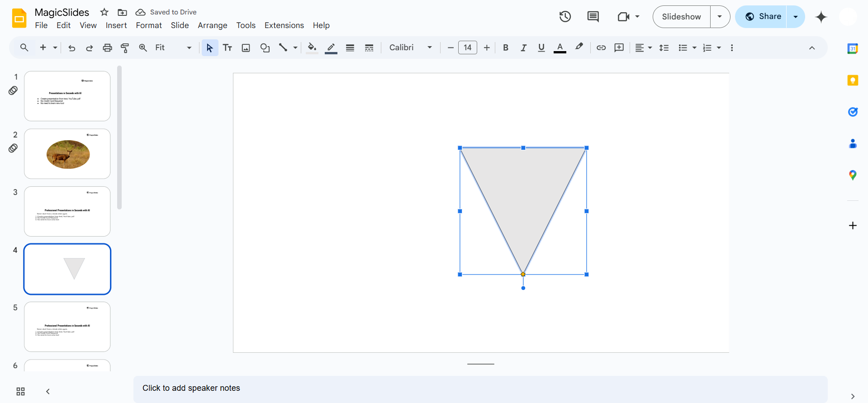
Task: Click the paint format roller icon
Action: pyautogui.click(x=125, y=47)
